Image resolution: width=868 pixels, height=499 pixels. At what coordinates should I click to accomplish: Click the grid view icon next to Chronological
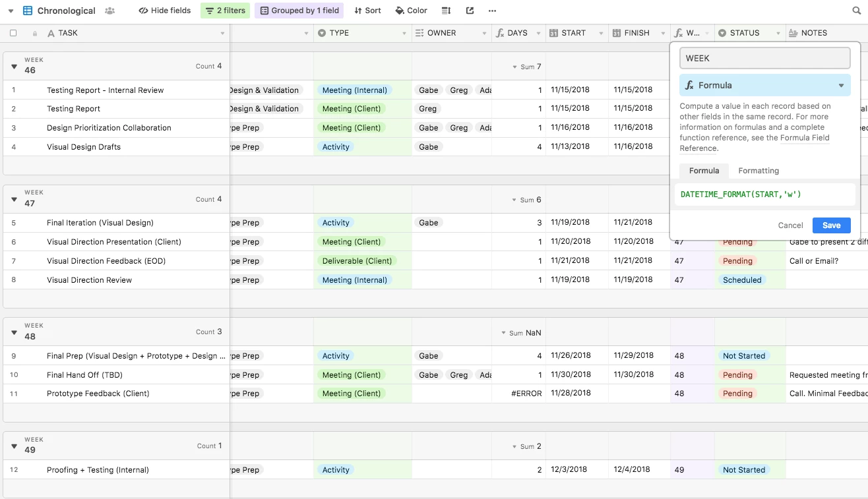pyautogui.click(x=28, y=11)
